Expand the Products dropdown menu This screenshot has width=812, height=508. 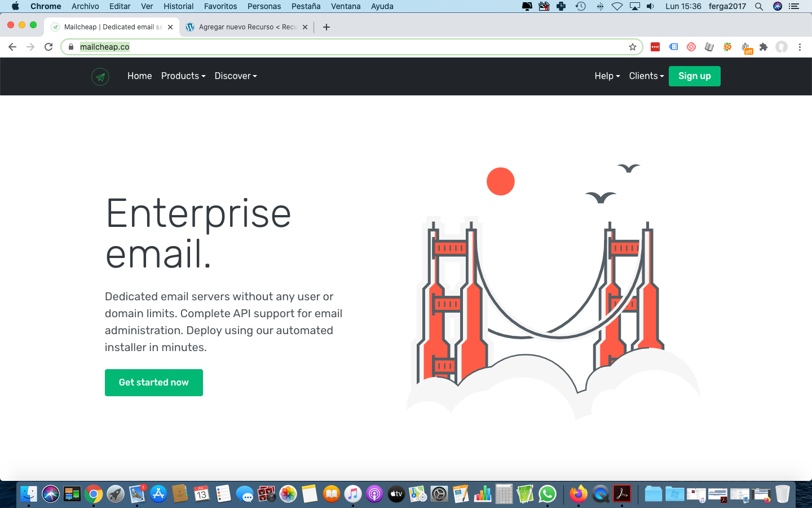pyautogui.click(x=183, y=76)
